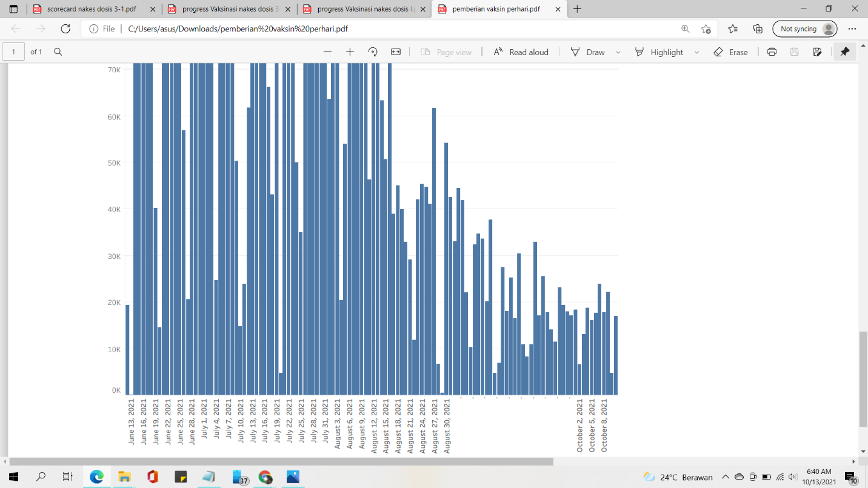Click the zoom out minus icon
Image resolution: width=868 pixels, height=488 pixels.
click(327, 52)
